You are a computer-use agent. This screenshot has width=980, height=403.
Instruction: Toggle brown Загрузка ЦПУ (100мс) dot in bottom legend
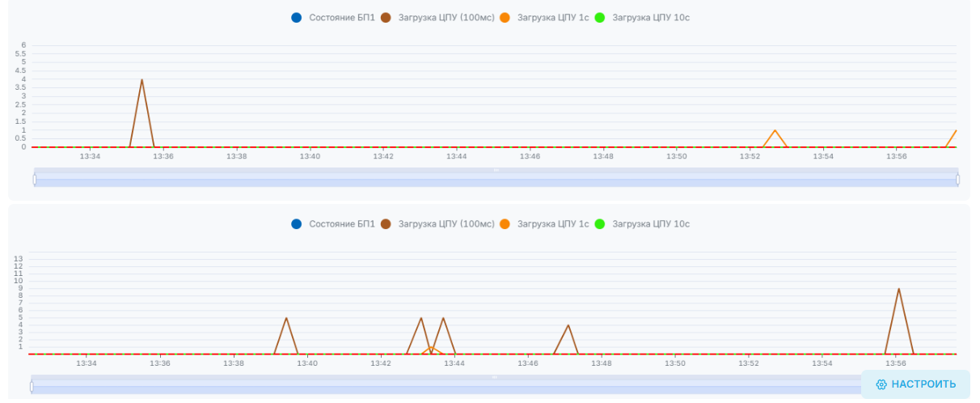386,223
